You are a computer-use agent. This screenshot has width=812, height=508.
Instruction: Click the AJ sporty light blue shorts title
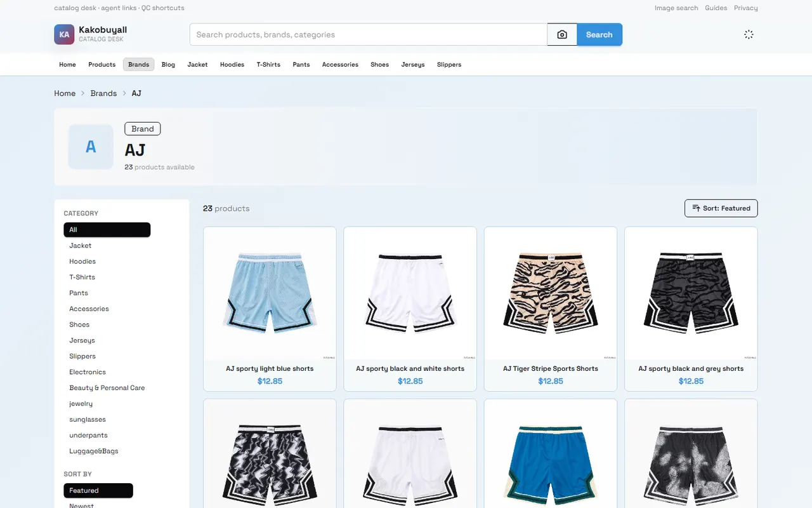[x=270, y=369]
